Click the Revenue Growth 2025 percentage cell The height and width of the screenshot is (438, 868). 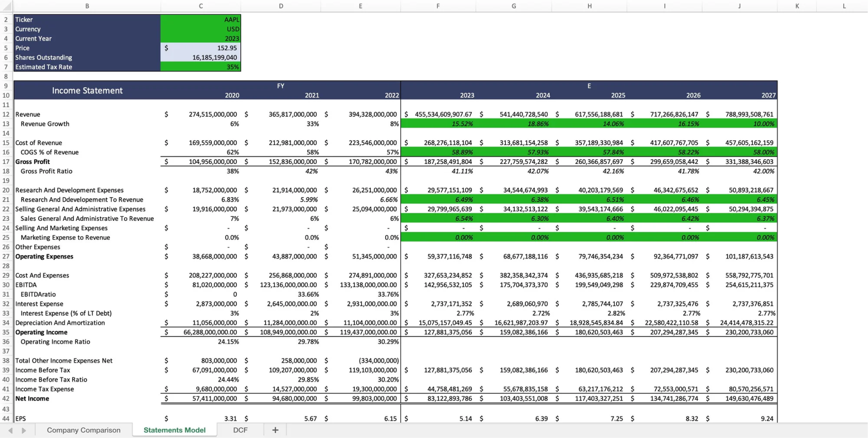[589, 123]
